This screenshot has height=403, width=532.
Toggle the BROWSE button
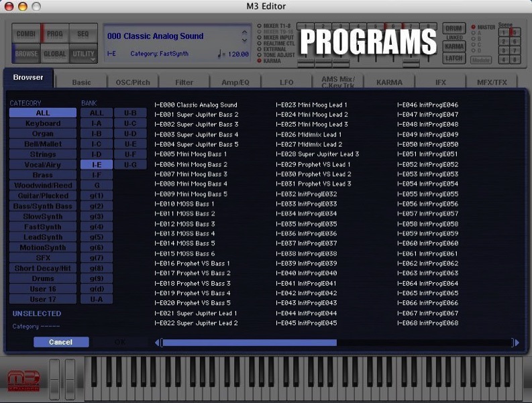(x=26, y=54)
